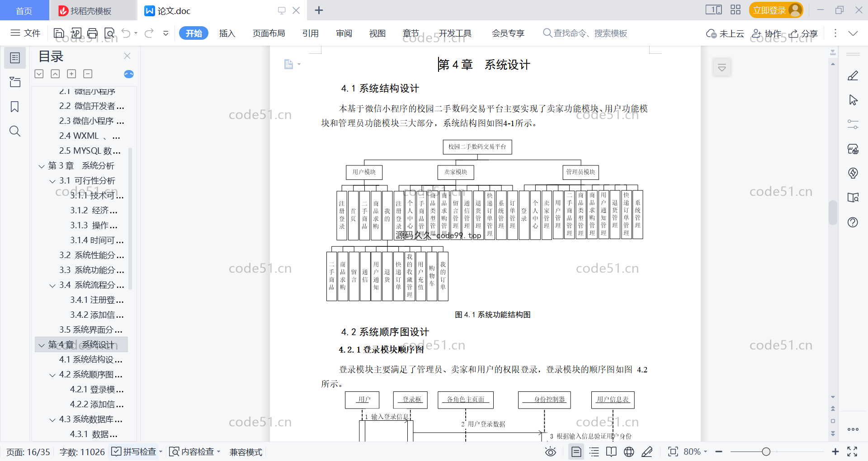Click the fit page icon in status bar
This screenshot has width=868, height=461.
click(673, 452)
